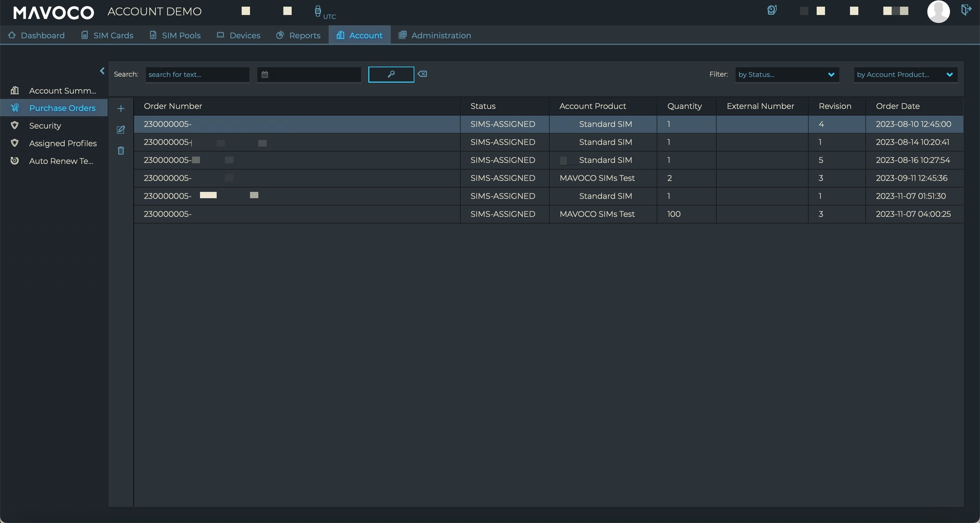Image resolution: width=980 pixels, height=523 pixels.
Task: Click the search magnifier button
Action: (391, 74)
